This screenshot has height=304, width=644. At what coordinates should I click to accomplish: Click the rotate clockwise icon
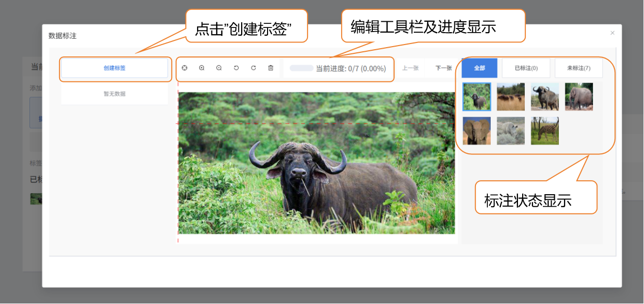(254, 68)
